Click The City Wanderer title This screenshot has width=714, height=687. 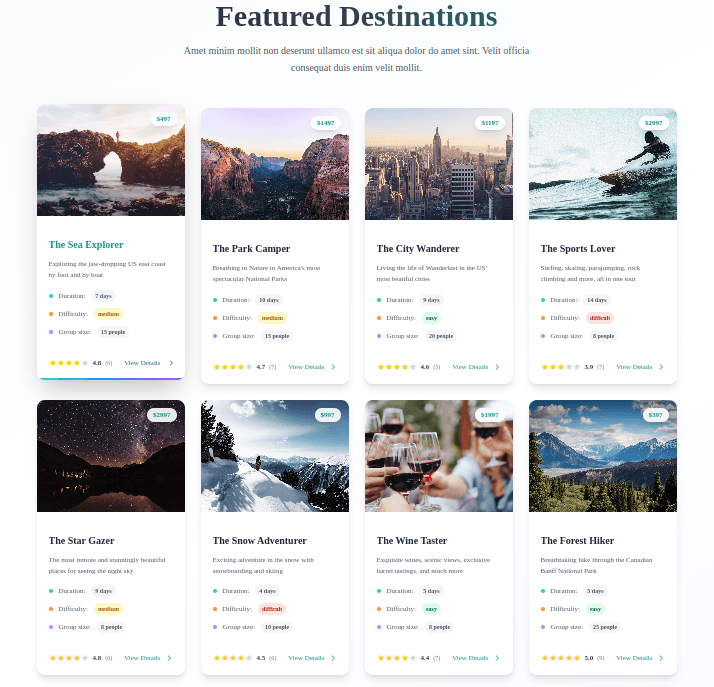[418, 249]
